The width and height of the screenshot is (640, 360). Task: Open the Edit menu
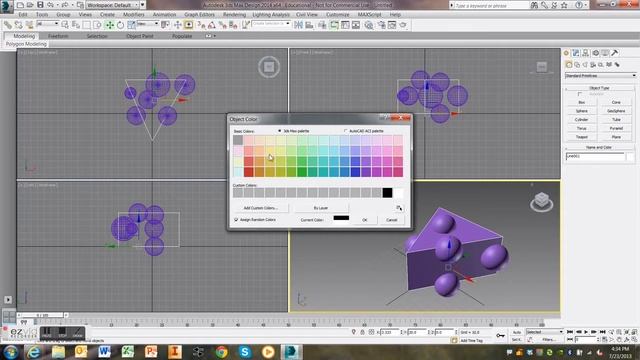23,14
